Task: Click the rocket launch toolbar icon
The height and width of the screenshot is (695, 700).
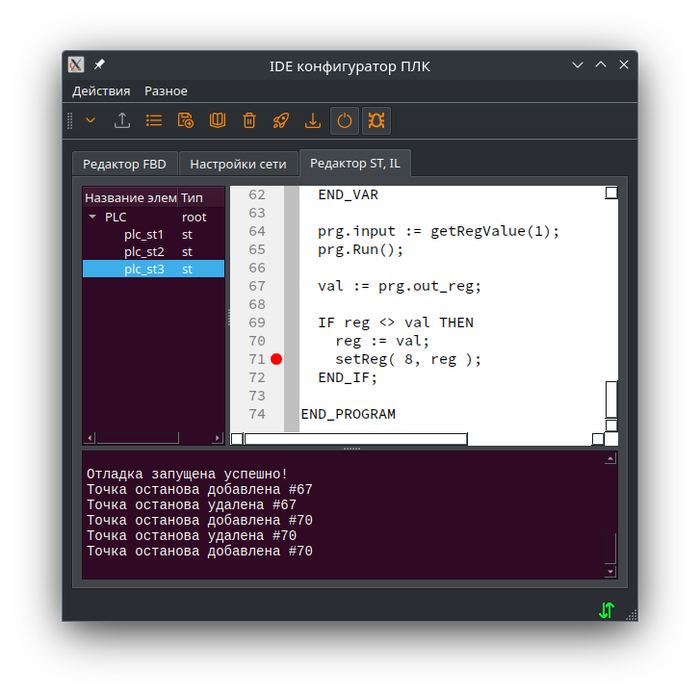Action: pyautogui.click(x=281, y=121)
